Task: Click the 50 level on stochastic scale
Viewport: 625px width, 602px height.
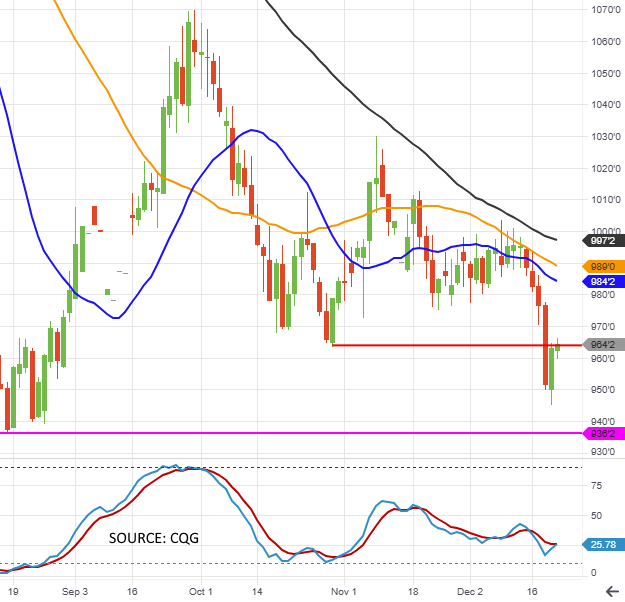Action: coord(596,515)
